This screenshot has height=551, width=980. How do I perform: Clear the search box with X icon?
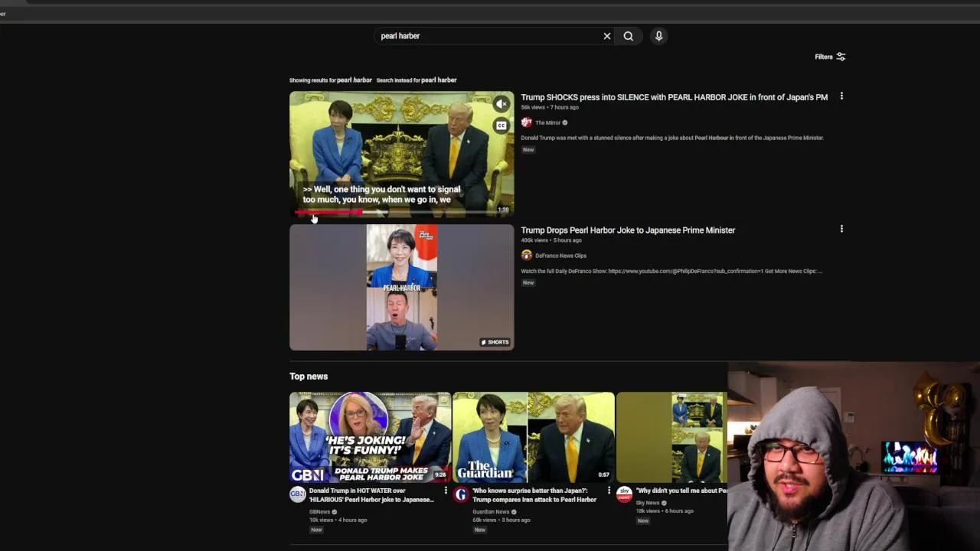tap(607, 36)
